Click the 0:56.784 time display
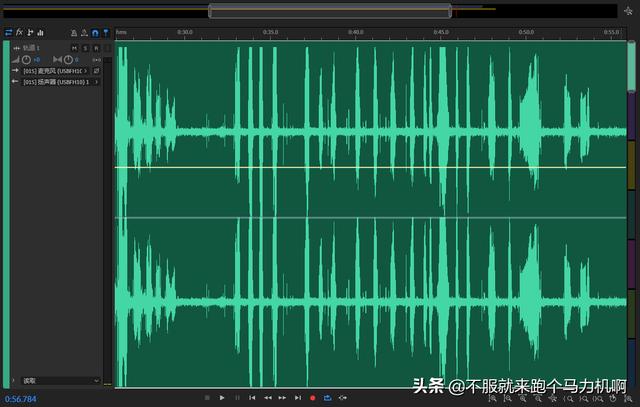This screenshot has width=640, height=407. 21,399
